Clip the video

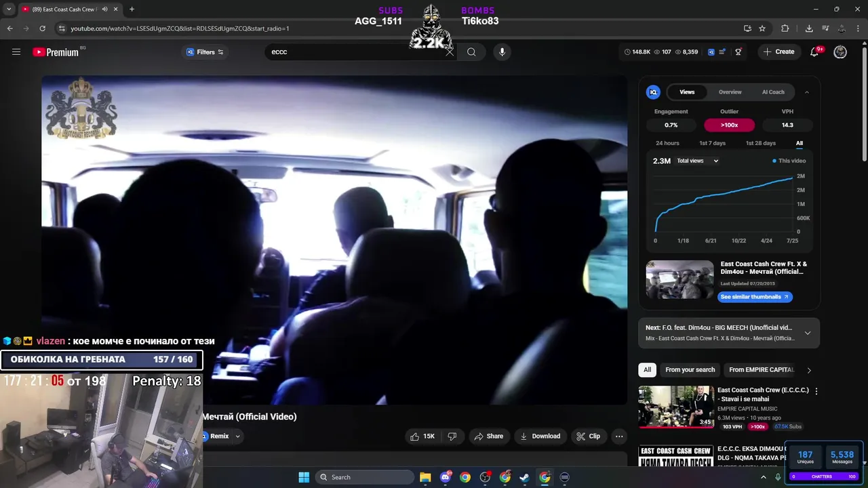[x=588, y=436]
